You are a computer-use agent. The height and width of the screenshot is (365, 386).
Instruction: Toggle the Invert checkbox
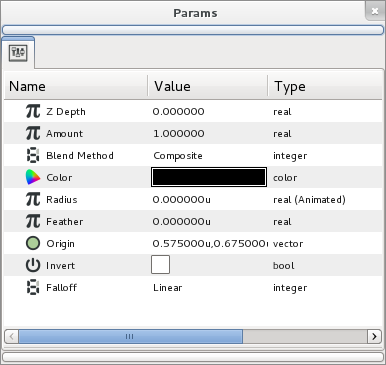160,265
